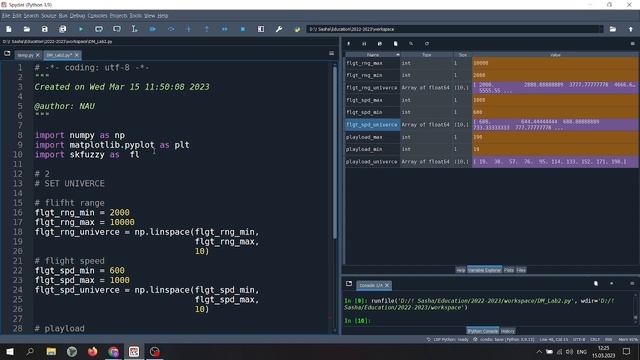Open the Run menu
Image resolution: width=640 pixels, height=360 pixels.
tap(63, 16)
